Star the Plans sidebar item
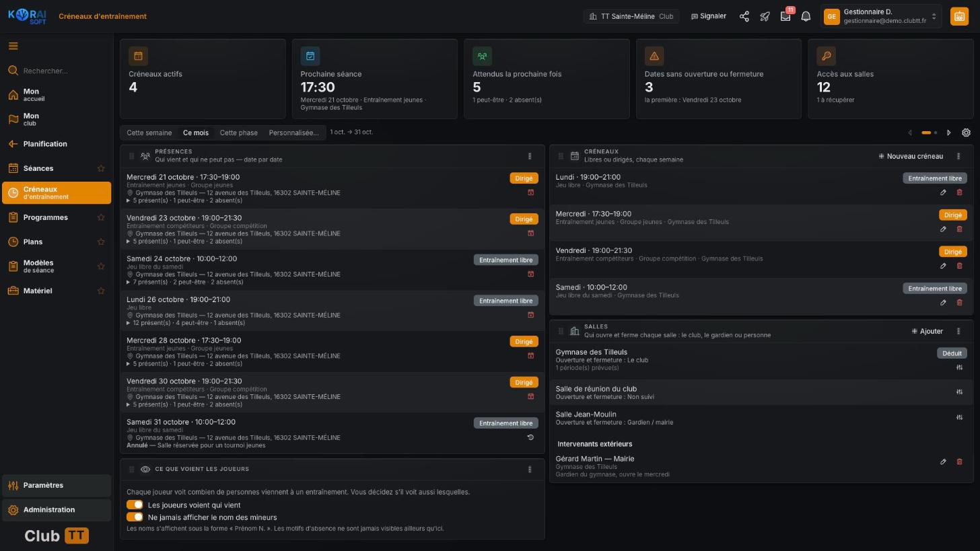Image resolution: width=980 pixels, height=551 pixels. click(101, 242)
